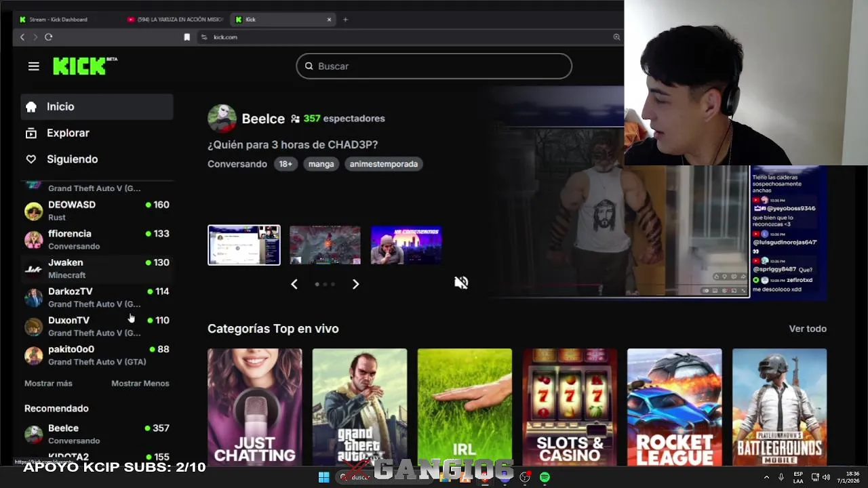Show hidden tray icons chevron

tap(767, 477)
